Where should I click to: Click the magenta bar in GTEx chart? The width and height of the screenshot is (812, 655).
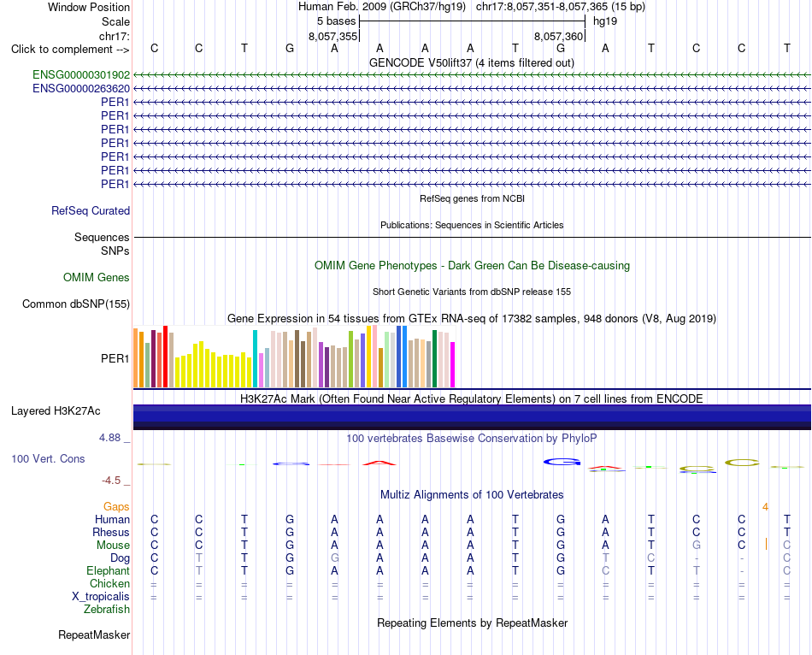(453, 365)
